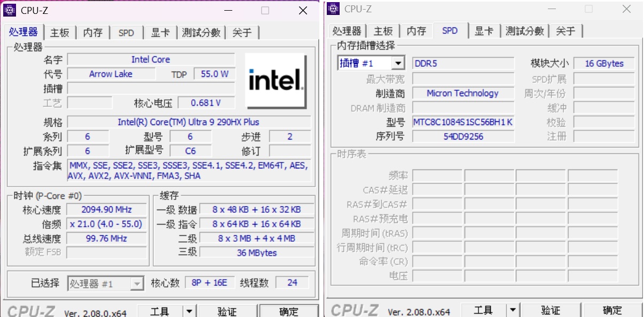Click the Micron Technology manufacturer field
Image resolution: width=644 pixels, height=317 pixels.
point(463,93)
